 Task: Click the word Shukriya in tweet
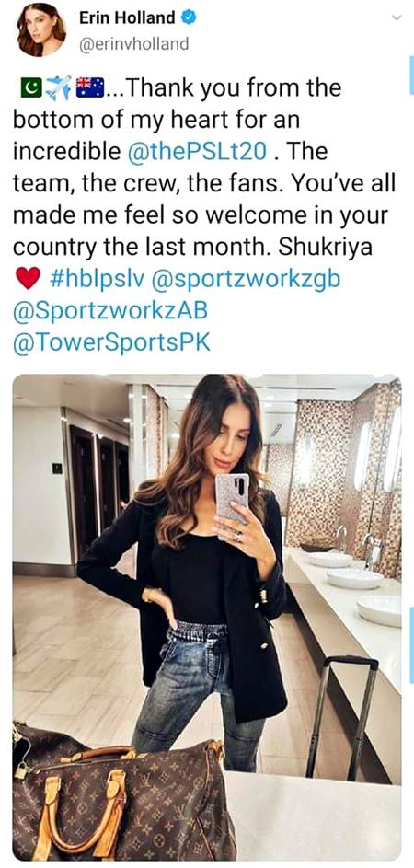pyautogui.click(x=325, y=248)
